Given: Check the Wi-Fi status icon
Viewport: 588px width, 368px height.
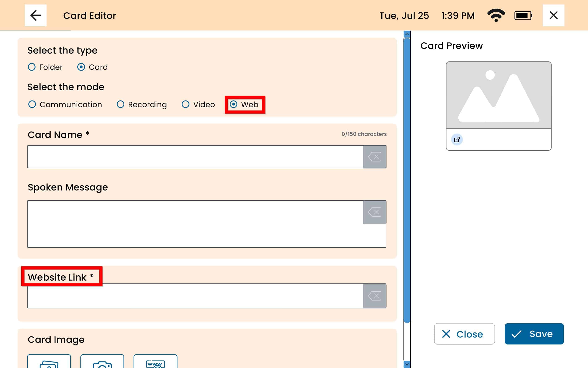Looking at the screenshot, I should coord(496,15).
